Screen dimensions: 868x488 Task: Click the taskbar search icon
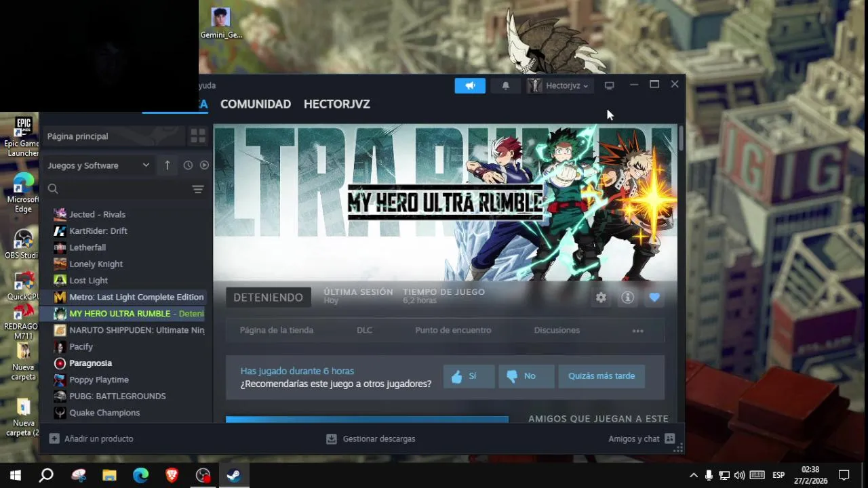click(46, 476)
